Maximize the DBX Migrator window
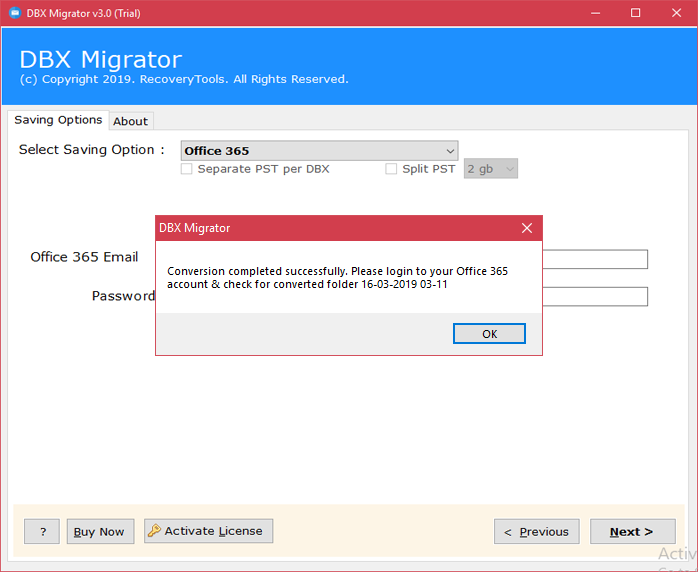The width and height of the screenshot is (698, 572). pos(636,13)
